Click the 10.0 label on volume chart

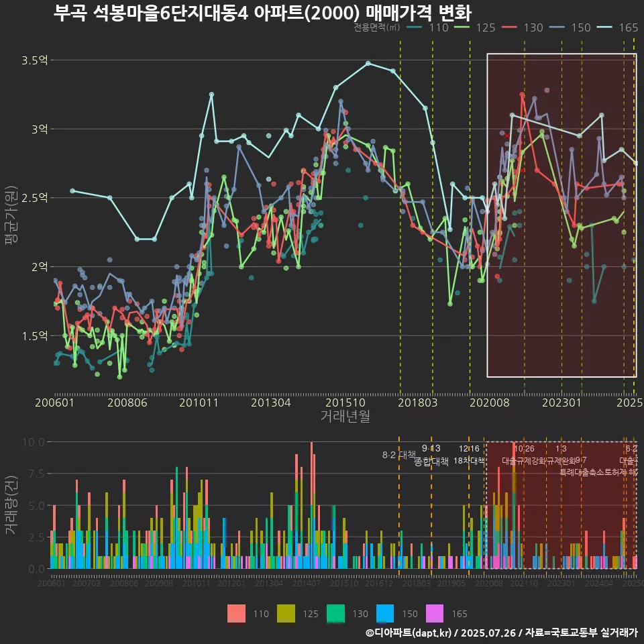(34, 442)
